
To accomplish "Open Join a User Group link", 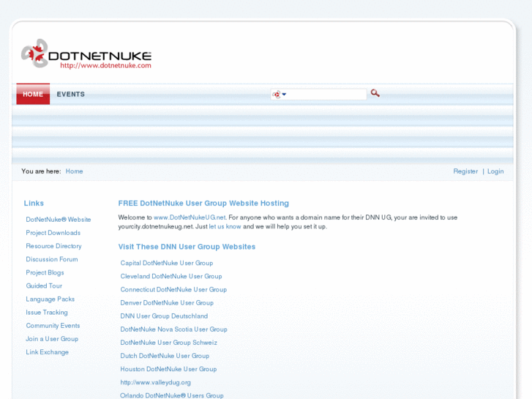I will coord(52,338).
